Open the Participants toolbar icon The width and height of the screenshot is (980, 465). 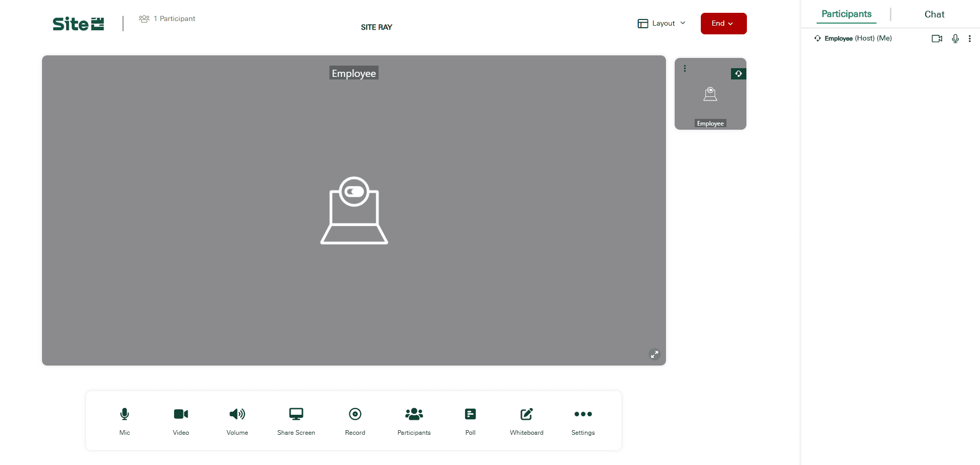pos(414,414)
